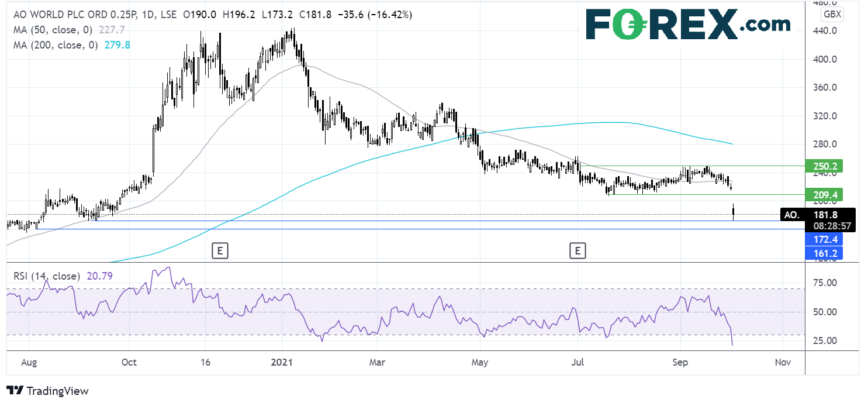Click the TradingView logo at bottom left
Screen dimensions: 868x406
[x=47, y=391]
